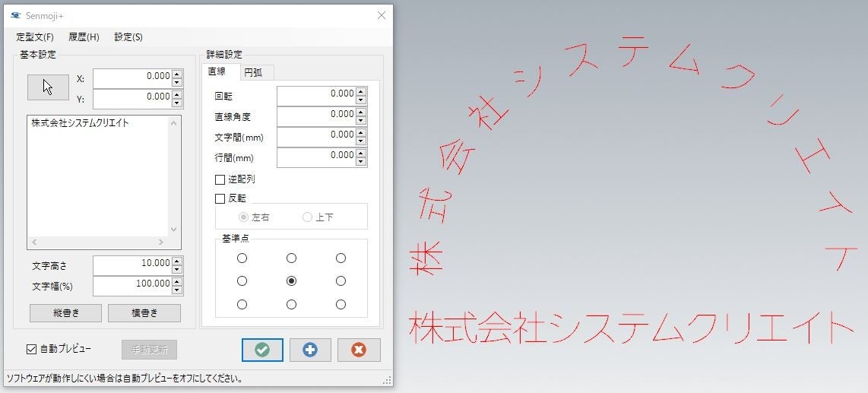The height and width of the screenshot is (393, 868).
Task: Open the 履歴(H) menu
Action: 84,38
